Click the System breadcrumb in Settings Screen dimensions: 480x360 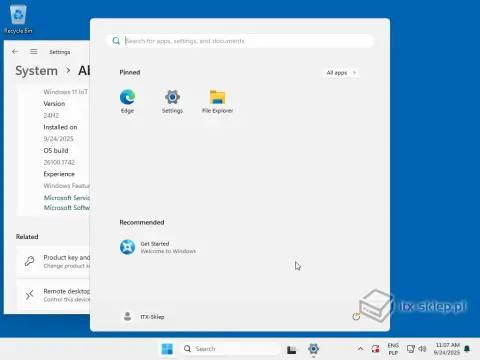tap(36, 71)
